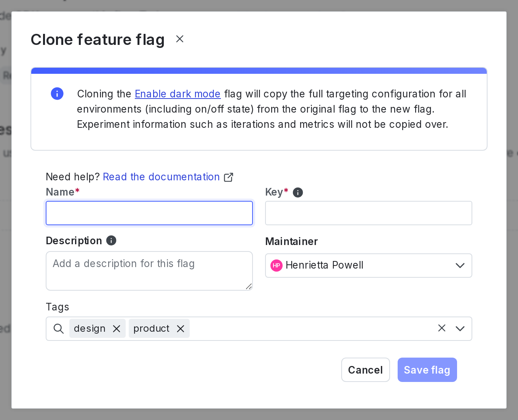Click the info icon in the cloning notice banner

(57, 94)
